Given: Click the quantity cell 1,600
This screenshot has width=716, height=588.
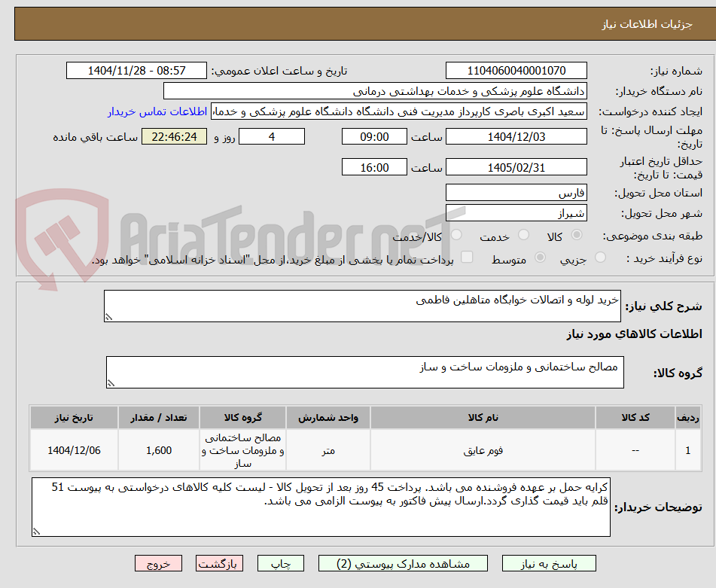Looking at the screenshot, I should [158, 450].
